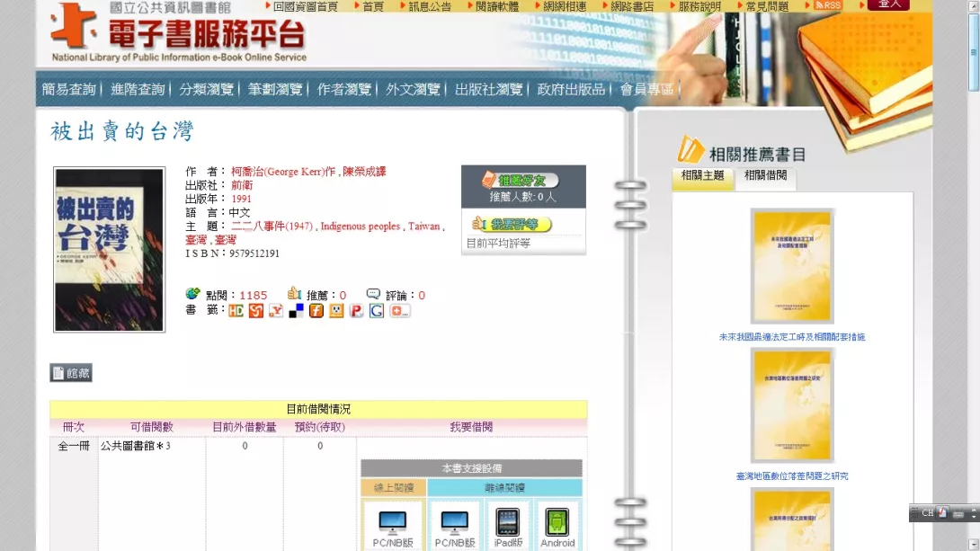980x551 pixels.
Task: Select the 離線閱讀 offline reading tab
Action: click(505, 488)
